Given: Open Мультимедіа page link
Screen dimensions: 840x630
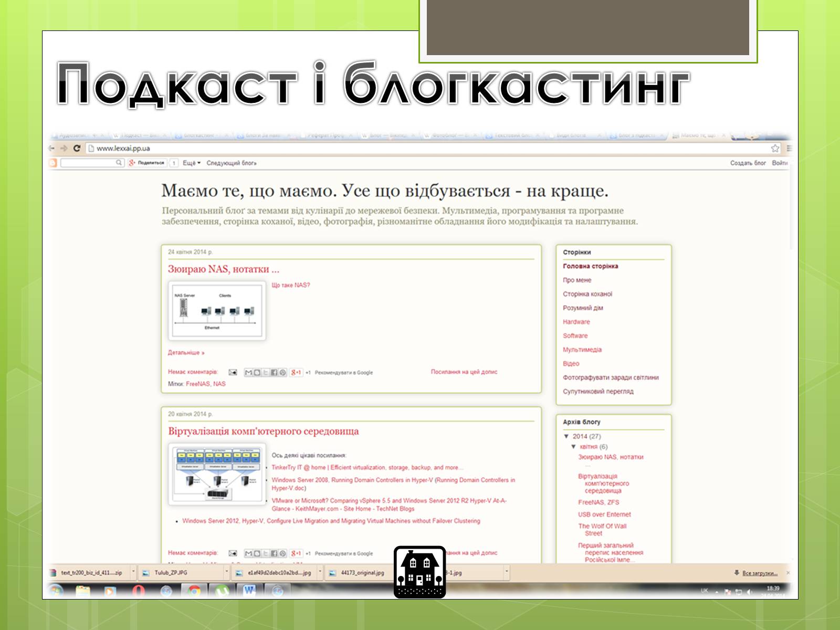Looking at the screenshot, I should (582, 350).
